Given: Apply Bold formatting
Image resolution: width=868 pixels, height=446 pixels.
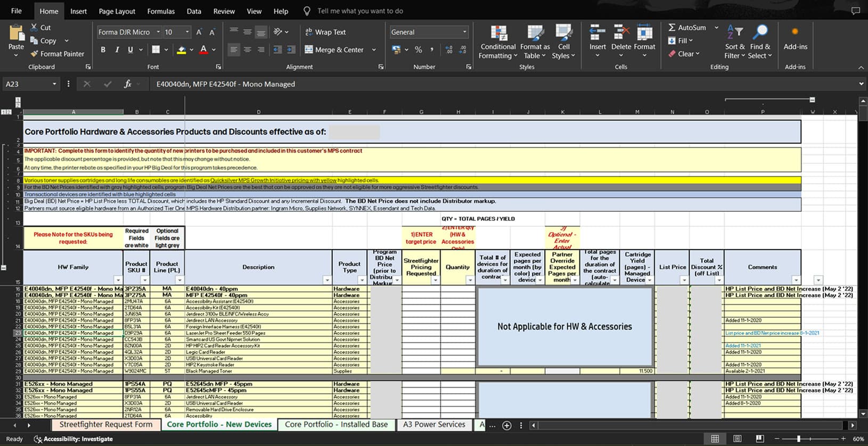Looking at the screenshot, I should 103,49.
